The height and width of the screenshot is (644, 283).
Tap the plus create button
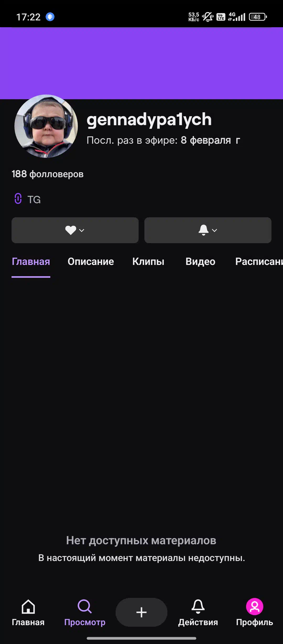coord(141,612)
